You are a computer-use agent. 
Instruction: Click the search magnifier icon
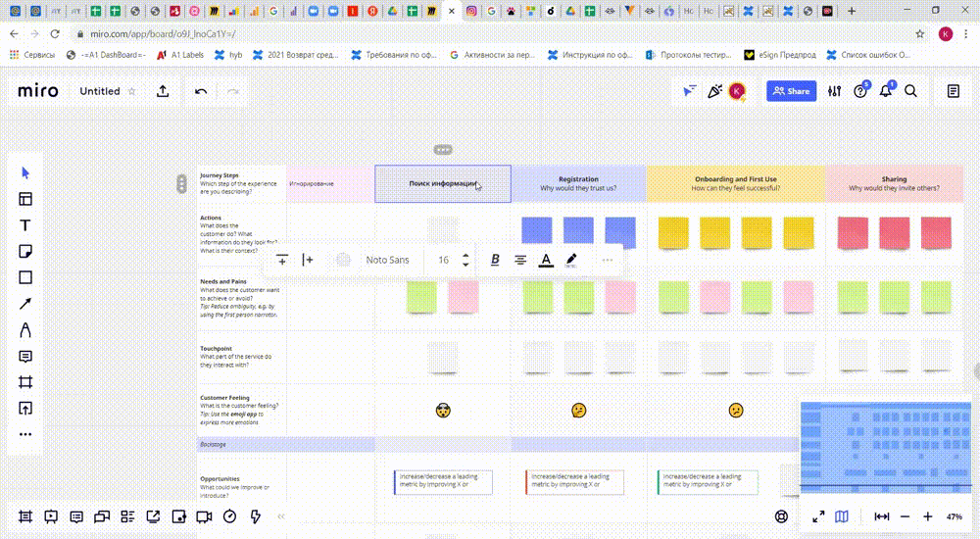[x=910, y=91]
